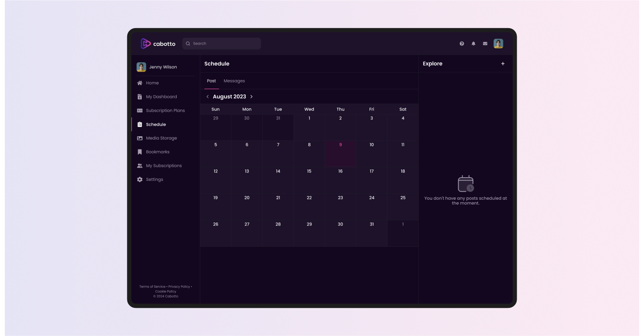Open profile avatar in top bar
Image resolution: width=644 pixels, height=336 pixels.
pos(498,44)
